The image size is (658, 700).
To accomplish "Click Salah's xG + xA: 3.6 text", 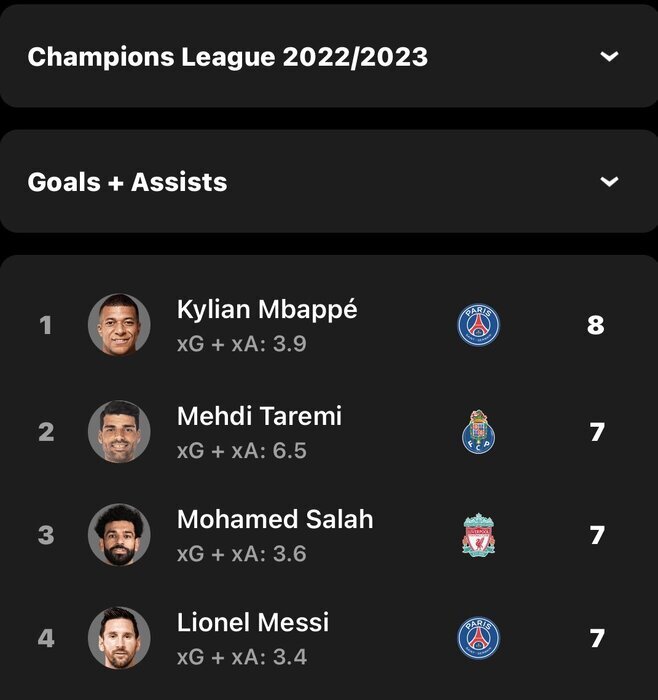I will 242,554.
